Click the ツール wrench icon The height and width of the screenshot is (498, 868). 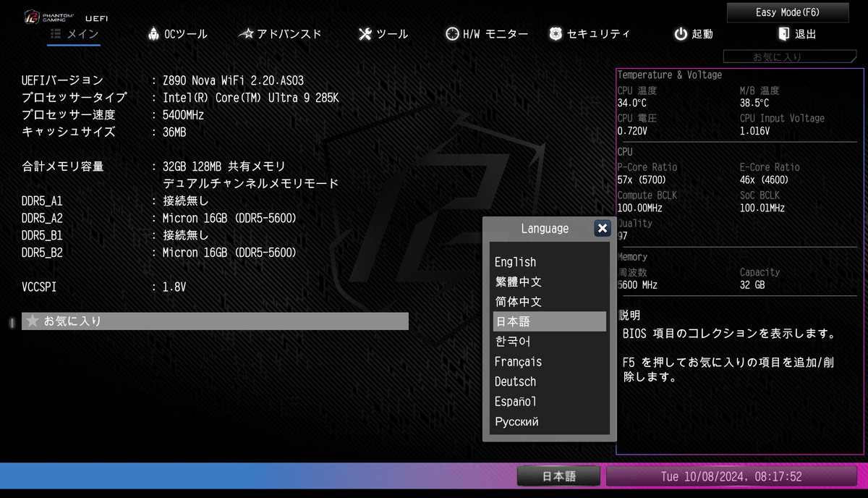[365, 34]
